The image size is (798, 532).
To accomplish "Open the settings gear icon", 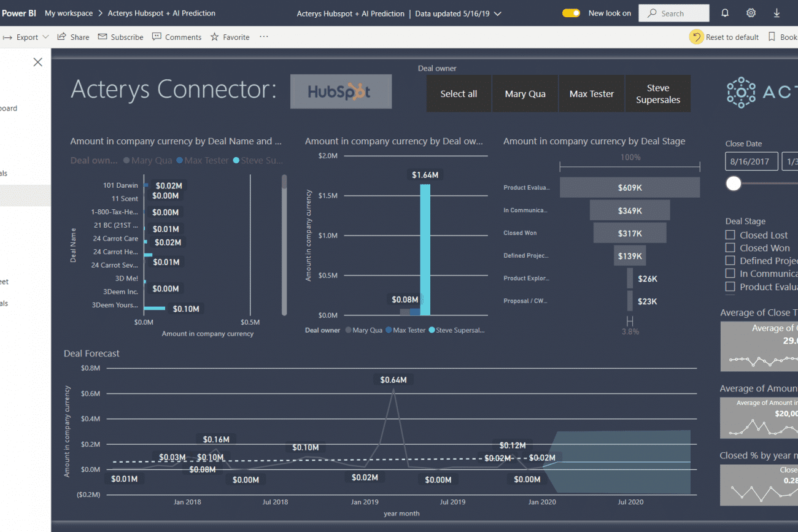I will tap(751, 13).
